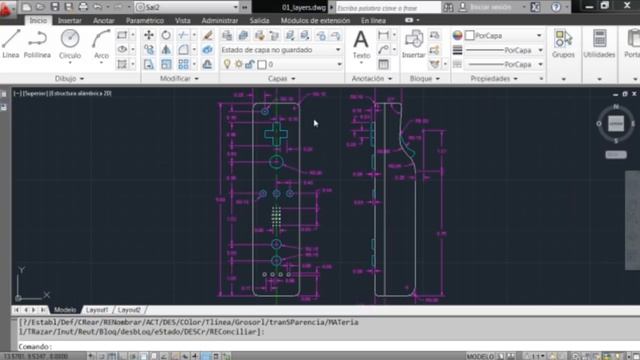The height and width of the screenshot is (360, 640).
Task: Click the Move (Desplazar) tool
Action: (x=149, y=35)
